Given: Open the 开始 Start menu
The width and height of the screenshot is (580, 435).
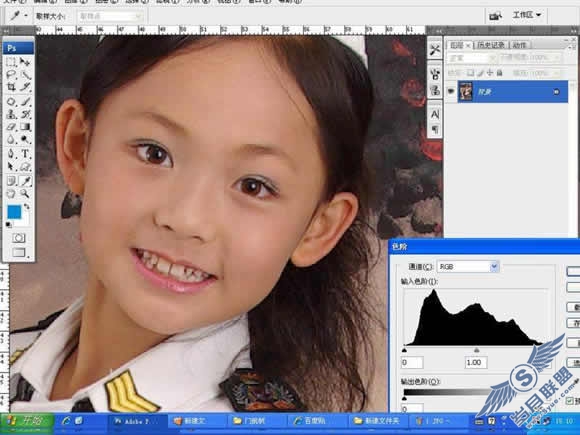Looking at the screenshot, I should coord(27,421).
